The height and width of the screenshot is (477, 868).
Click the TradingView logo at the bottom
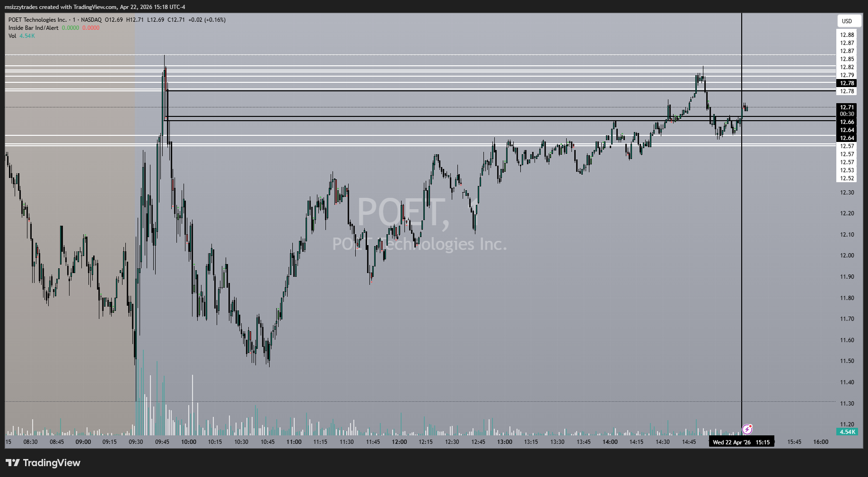[x=43, y=463]
